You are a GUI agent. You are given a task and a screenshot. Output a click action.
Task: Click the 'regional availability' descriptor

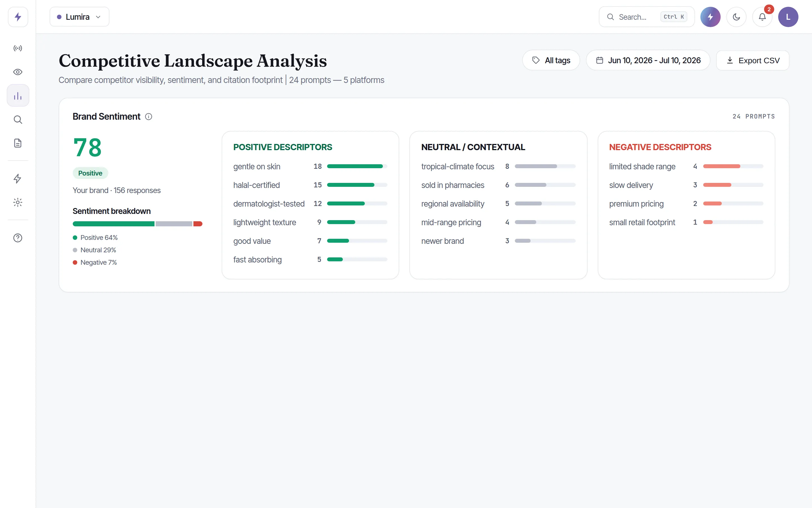pos(453,203)
